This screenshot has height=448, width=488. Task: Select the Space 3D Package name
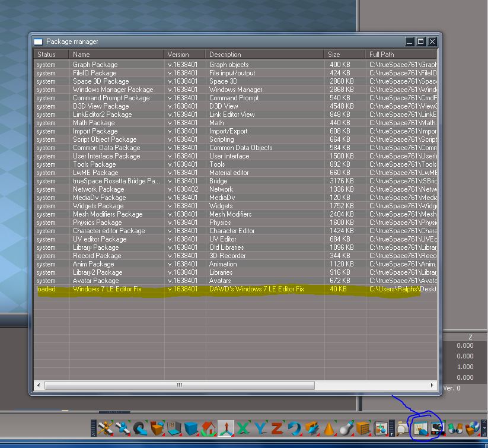click(x=101, y=81)
